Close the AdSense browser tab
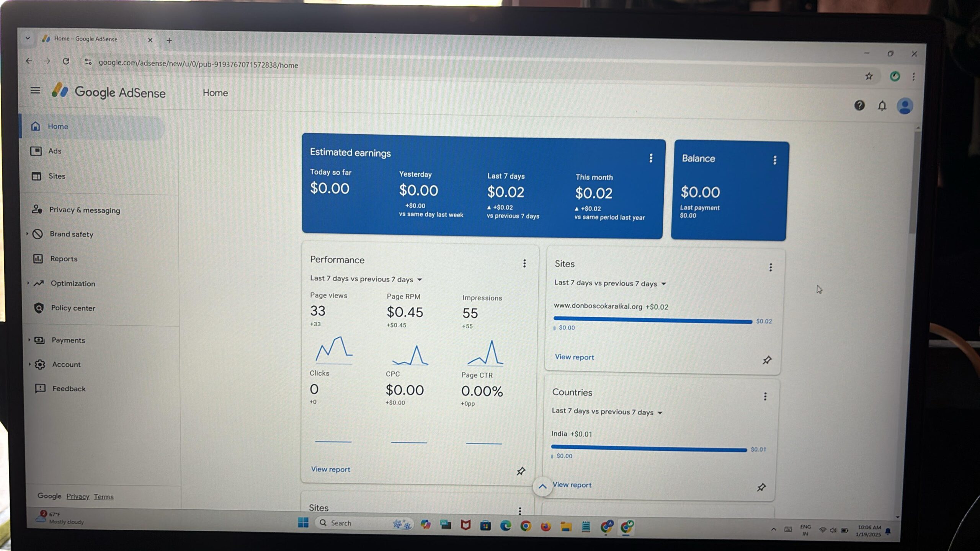This screenshot has height=551, width=980. (x=150, y=40)
